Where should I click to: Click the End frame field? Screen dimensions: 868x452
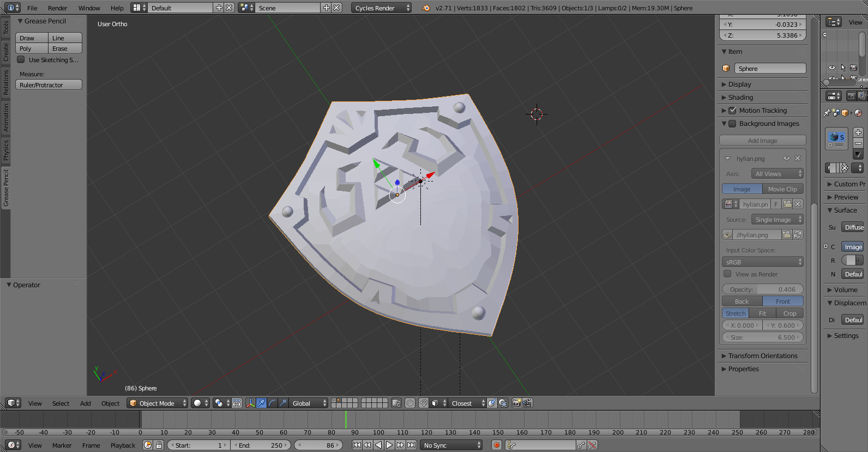(x=262, y=445)
